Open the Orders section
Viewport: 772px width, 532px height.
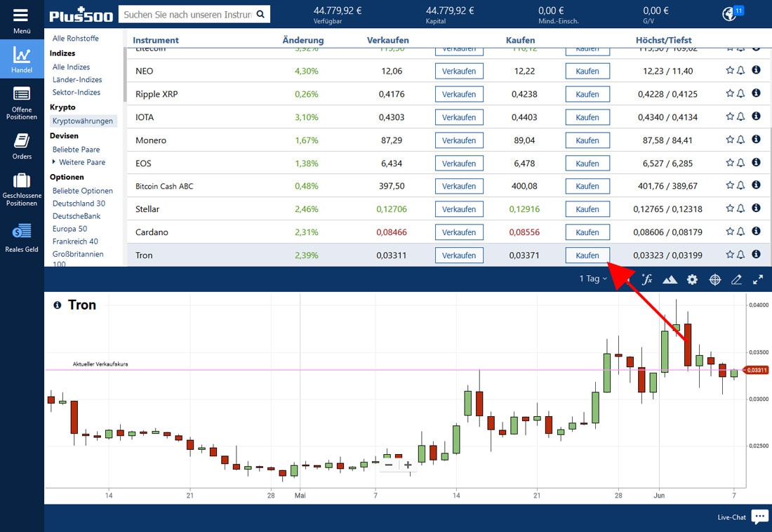click(x=22, y=146)
